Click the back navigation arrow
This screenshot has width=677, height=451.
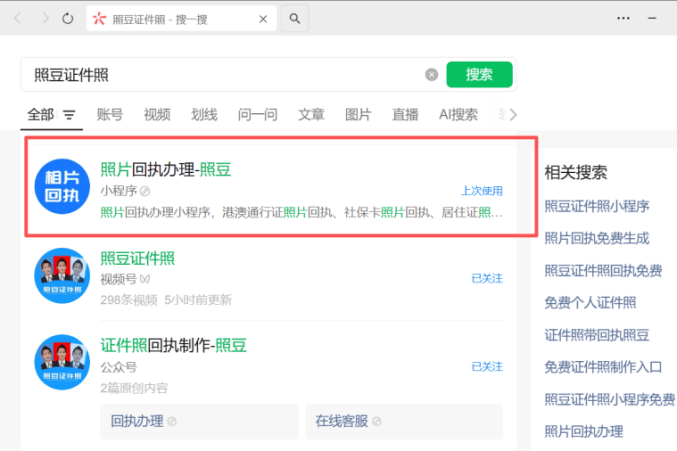pyautogui.click(x=18, y=18)
